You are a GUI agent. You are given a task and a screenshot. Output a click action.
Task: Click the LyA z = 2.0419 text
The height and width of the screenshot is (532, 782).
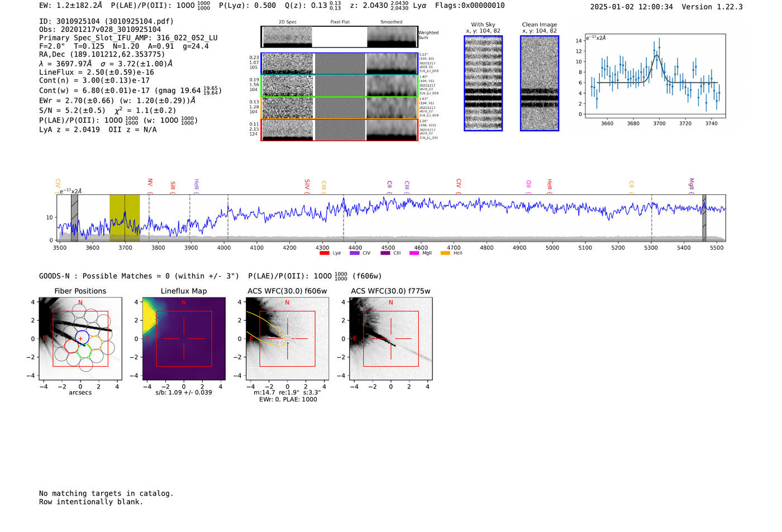69,130
